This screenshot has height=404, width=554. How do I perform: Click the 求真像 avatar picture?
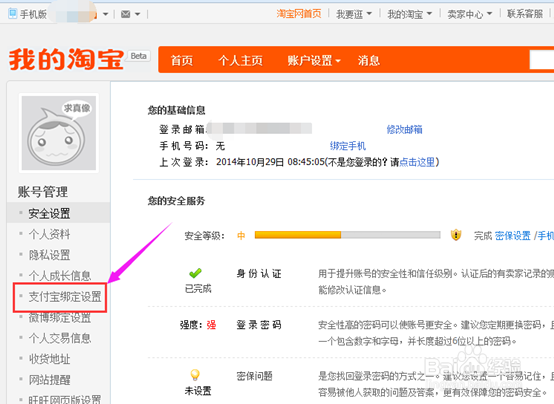(x=59, y=133)
